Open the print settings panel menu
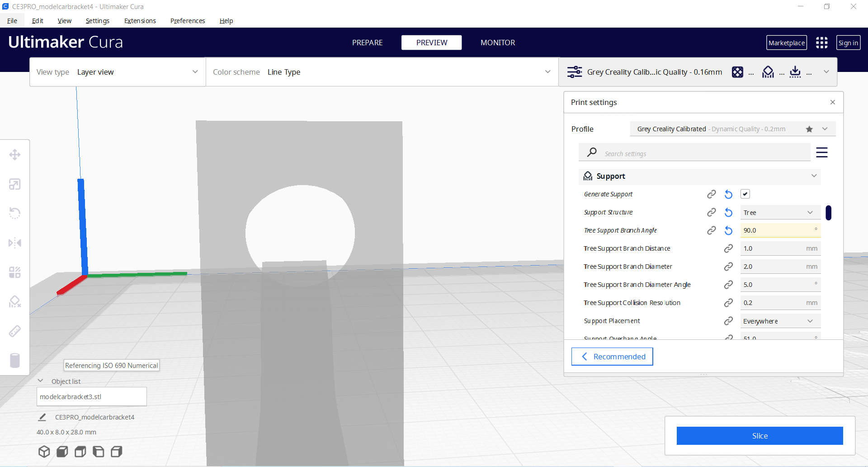Screen dimensions: 868x467 click(822, 152)
